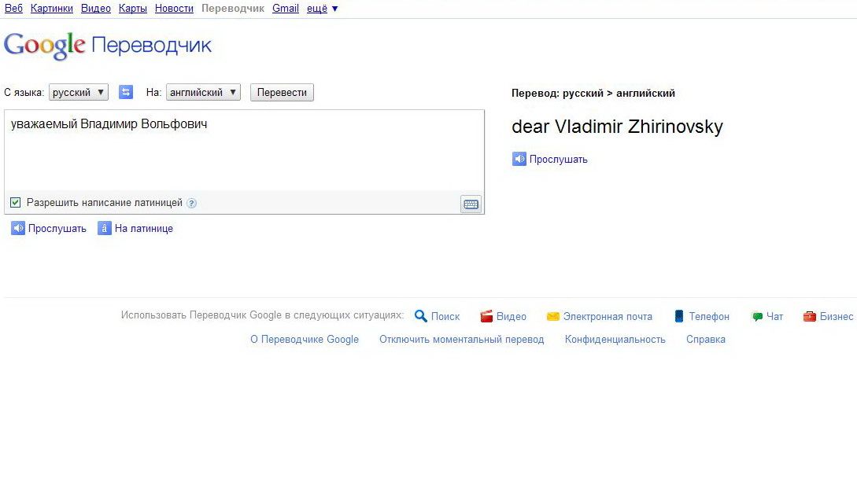Toggle 'Разрешить написание латиницей' checkbox

[16, 203]
